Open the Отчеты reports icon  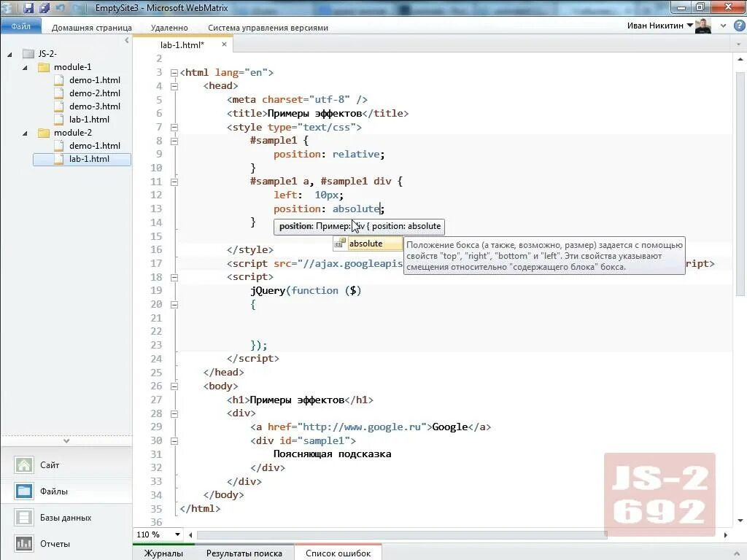coord(24,543)
